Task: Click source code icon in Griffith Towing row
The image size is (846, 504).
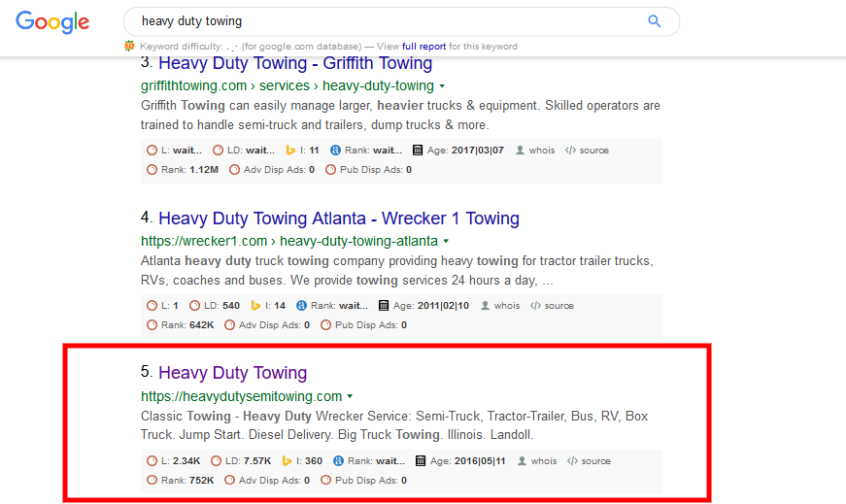Action: tap(570, 151)
